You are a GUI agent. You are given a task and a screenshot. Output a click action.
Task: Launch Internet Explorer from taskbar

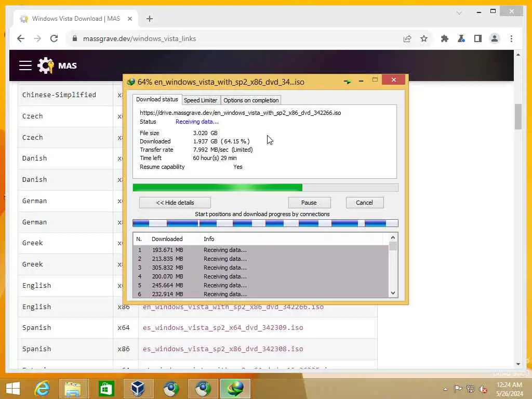[x=43, y=389]
